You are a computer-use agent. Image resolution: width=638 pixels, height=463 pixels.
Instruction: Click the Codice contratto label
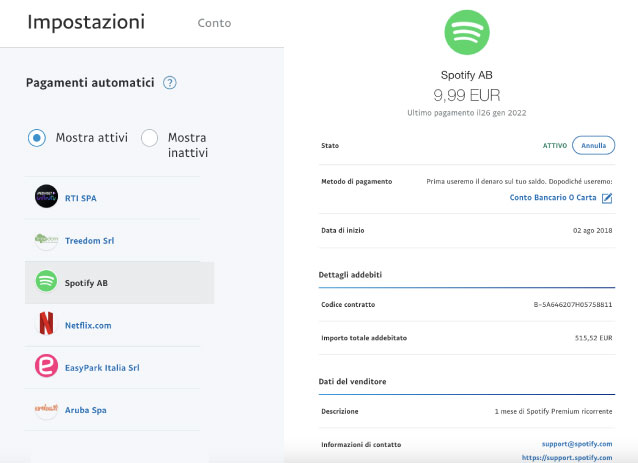[348, 304]
